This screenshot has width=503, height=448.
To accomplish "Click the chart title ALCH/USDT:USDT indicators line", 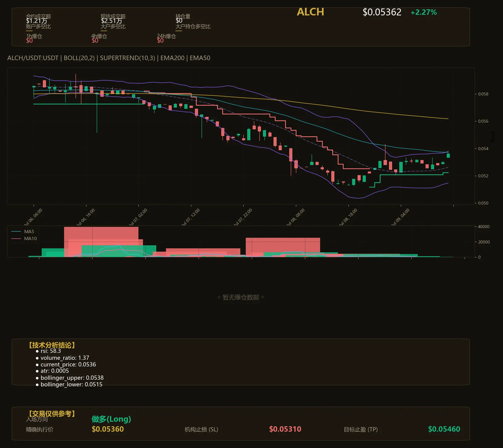I will [x=109, y=58].
